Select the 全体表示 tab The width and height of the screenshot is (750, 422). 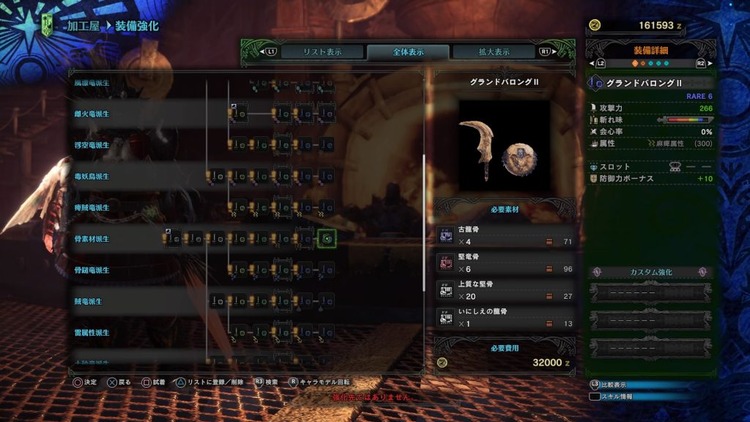click(408, 52)
